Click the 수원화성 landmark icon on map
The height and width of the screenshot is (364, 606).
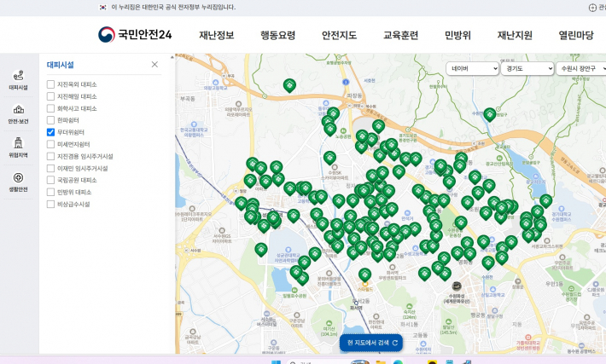(x=457, y=286)
